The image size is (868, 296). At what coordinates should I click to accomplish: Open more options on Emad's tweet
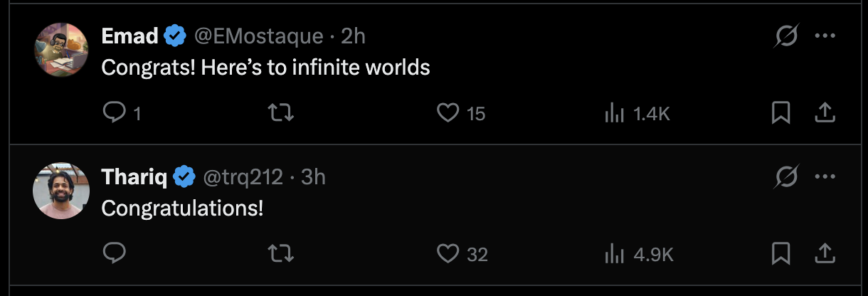click(x=825, y=36)
